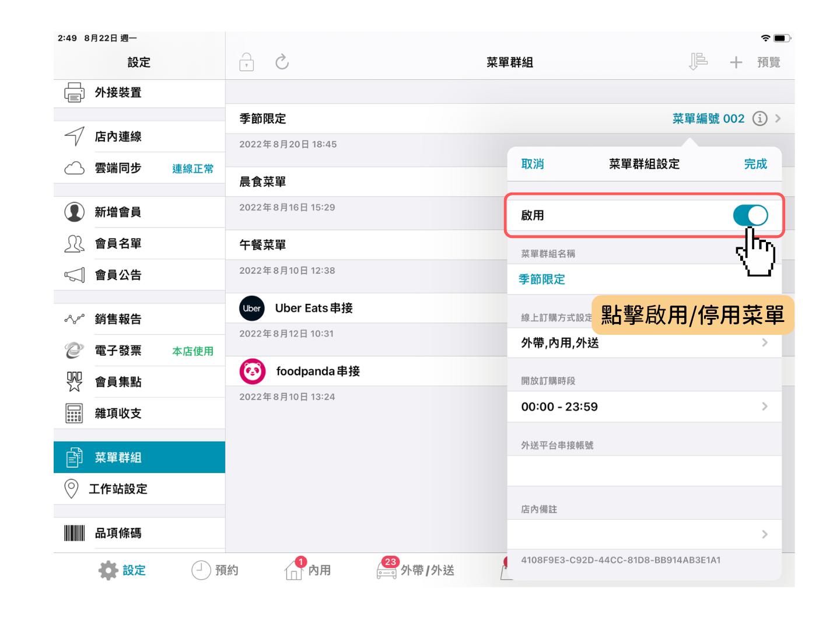This screenshot has height=630, width=840.
Task: Click the plus icon to add menu group
Action: click(x=736, y=62)
